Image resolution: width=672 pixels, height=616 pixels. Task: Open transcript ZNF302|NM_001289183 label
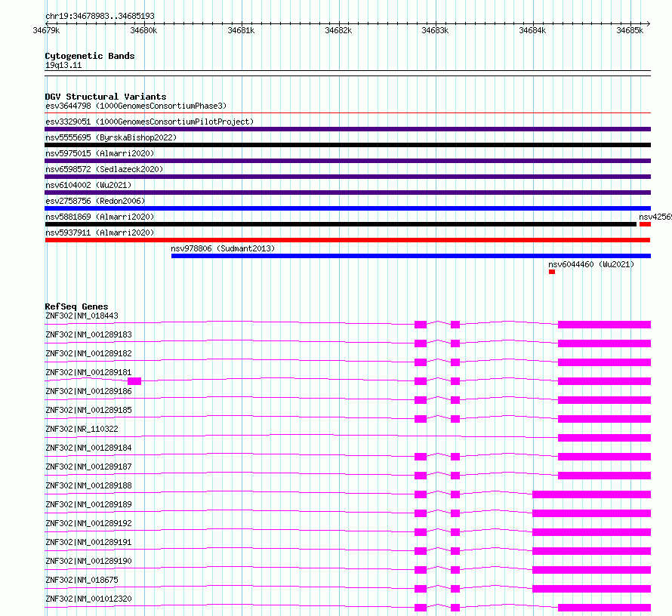point(88,334)
